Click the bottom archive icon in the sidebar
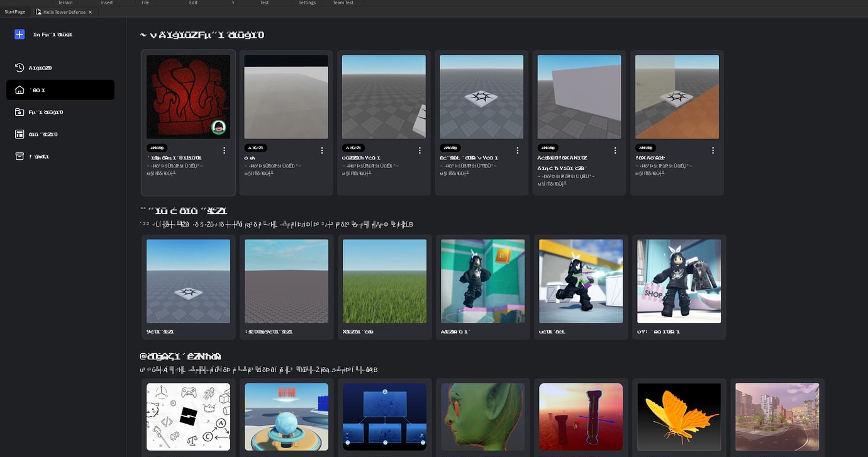The image size is (868, 457). coord(19,155)
